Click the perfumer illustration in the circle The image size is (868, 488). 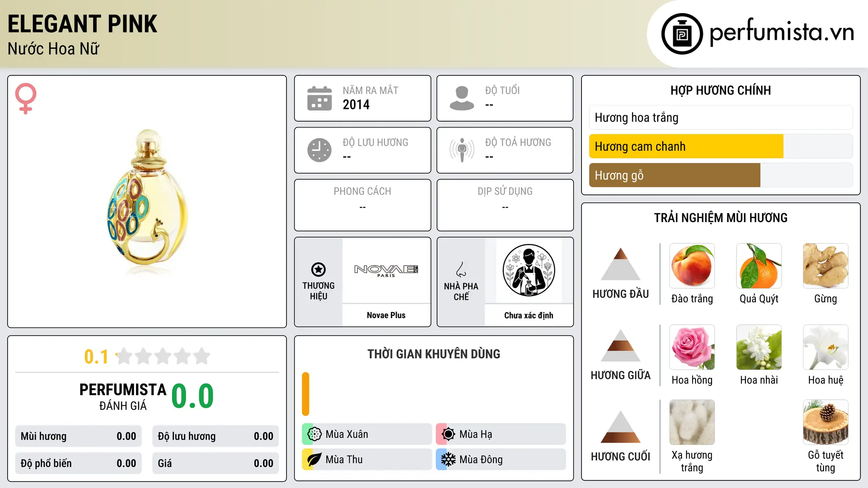pos(529,270)
